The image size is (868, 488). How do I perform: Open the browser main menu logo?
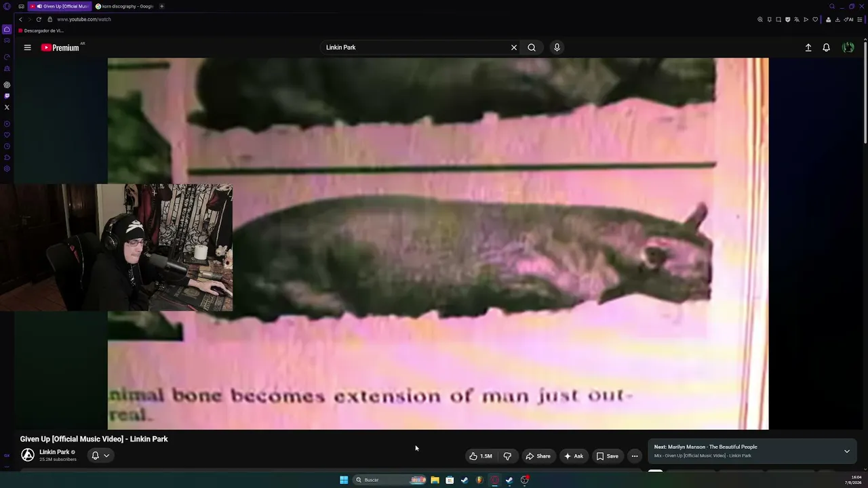coord(7,6)
